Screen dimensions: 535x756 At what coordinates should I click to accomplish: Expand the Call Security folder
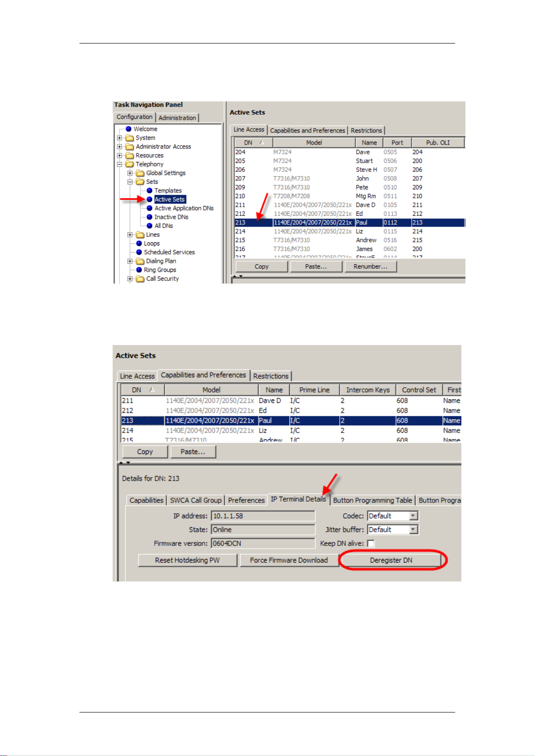[x=130, y=279]
